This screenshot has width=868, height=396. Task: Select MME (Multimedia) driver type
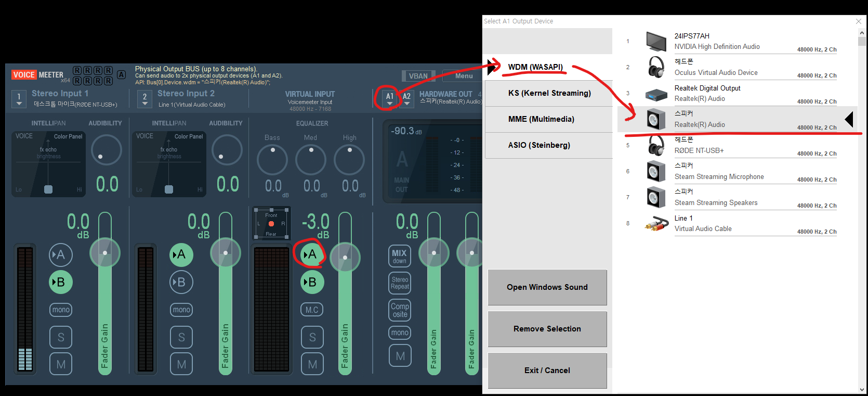point(548,119)
